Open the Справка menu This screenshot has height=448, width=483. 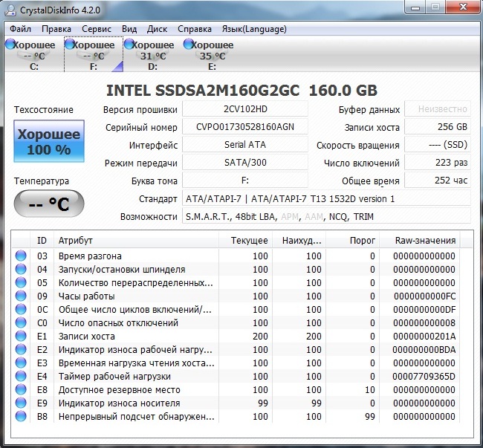(195, 29)
